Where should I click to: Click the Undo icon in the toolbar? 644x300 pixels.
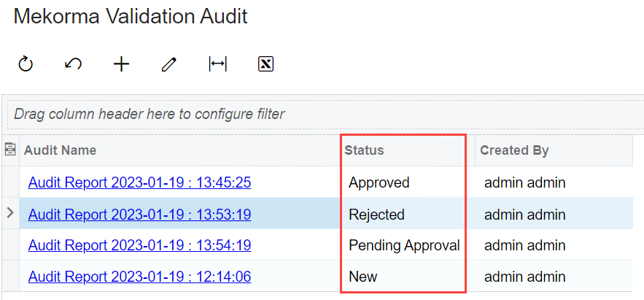73,64
